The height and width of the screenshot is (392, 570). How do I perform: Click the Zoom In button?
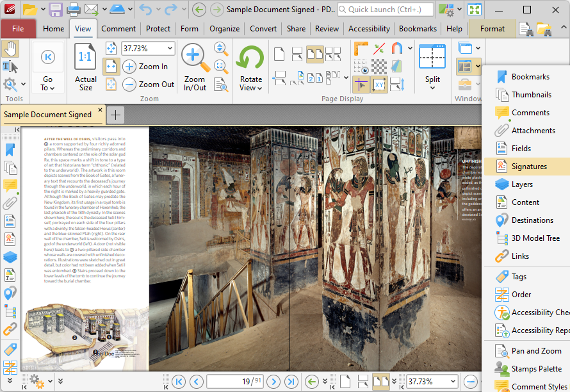click(x=145, y=67)
